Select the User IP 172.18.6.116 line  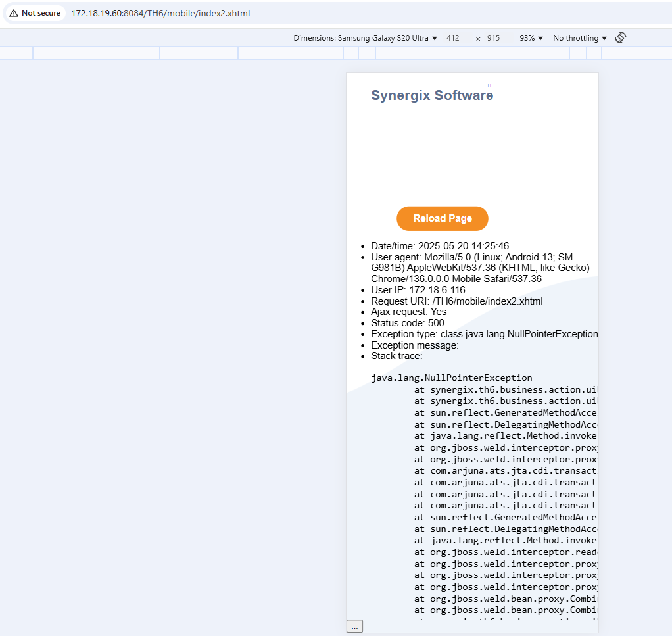(418, 290)
